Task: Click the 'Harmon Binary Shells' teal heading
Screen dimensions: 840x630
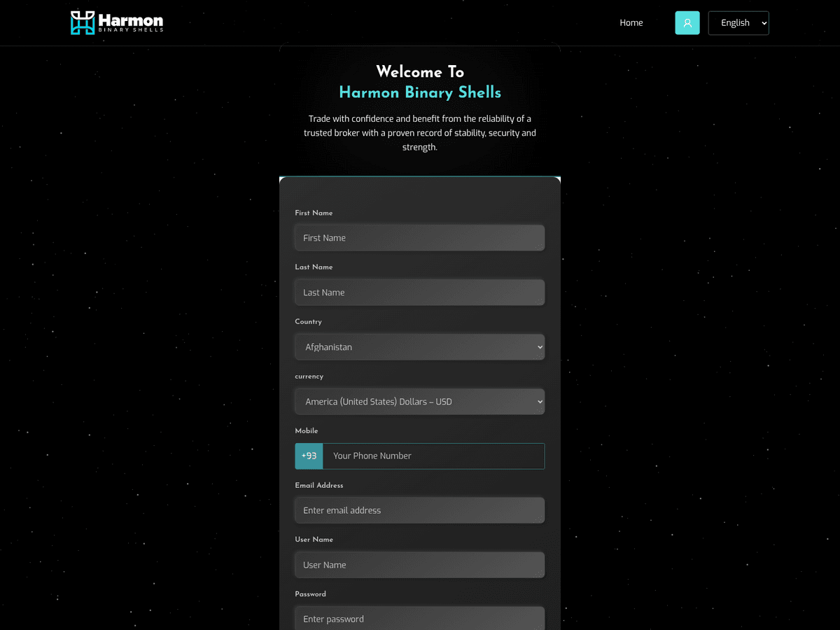Action: pos(420,92)
